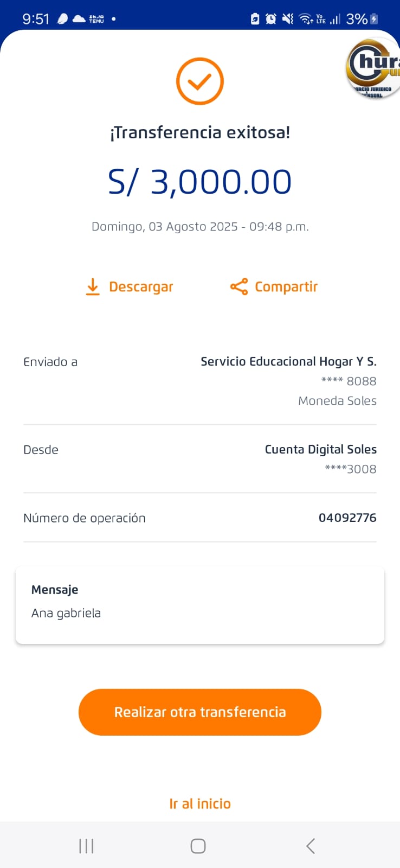Tap the muted sound status icon
The width and height of the screenshot is (400, 868).
pyautogui.click(x=288, y=19)
